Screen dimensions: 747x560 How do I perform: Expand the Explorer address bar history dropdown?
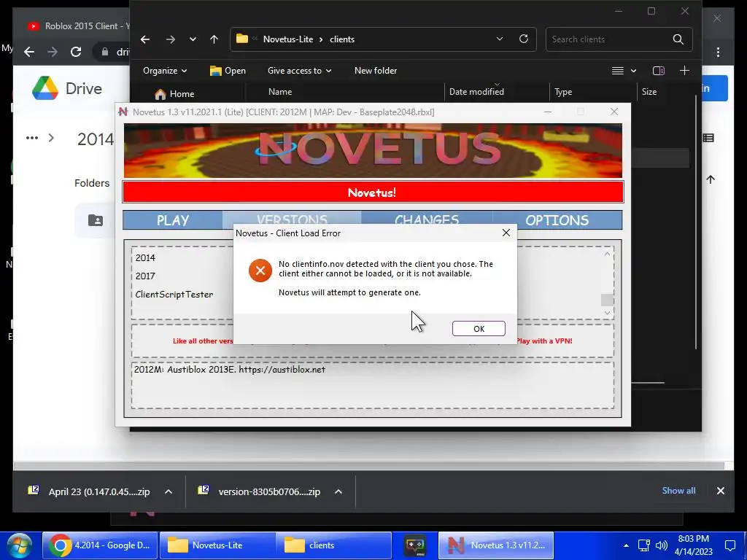coord(499,39)
